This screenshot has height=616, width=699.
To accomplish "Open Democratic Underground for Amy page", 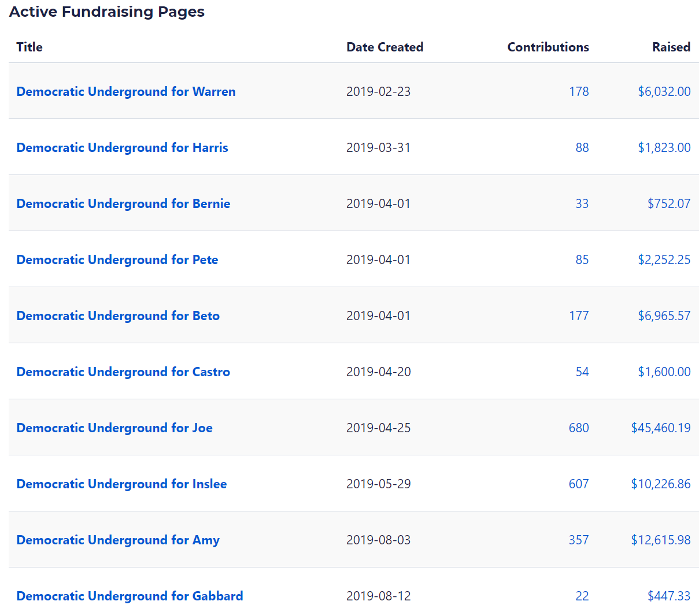I will [x=118, y=540].
